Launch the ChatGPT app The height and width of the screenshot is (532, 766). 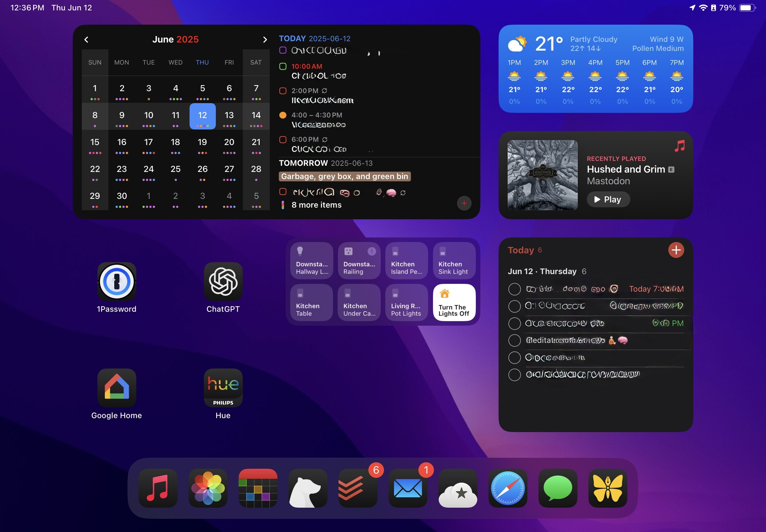223,281
